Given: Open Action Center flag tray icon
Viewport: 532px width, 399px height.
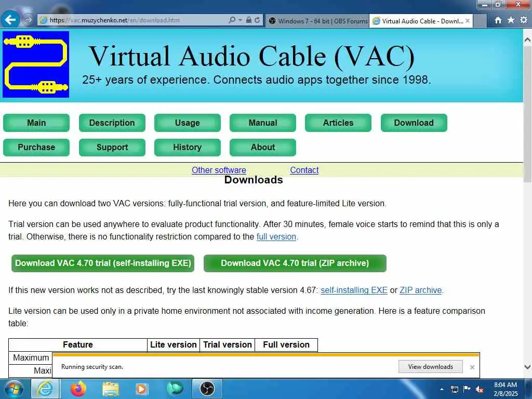Looking at the screenshot, I should click(467, 389).
